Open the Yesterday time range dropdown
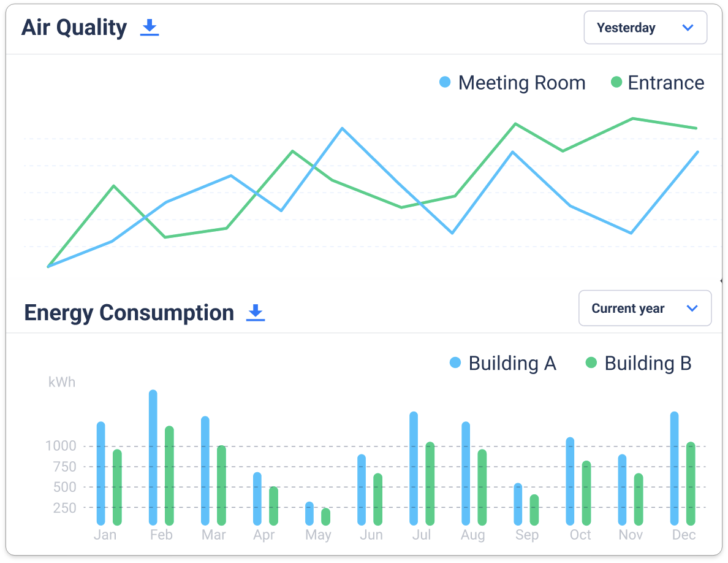Screen dimensions: 728x563 pyautogui.click(x=645, y=28)
